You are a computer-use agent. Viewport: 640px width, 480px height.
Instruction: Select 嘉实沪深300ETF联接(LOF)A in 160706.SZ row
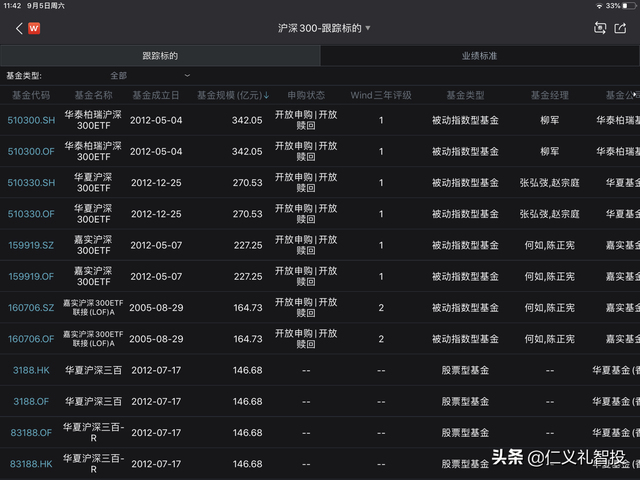[x=93, y=307]
